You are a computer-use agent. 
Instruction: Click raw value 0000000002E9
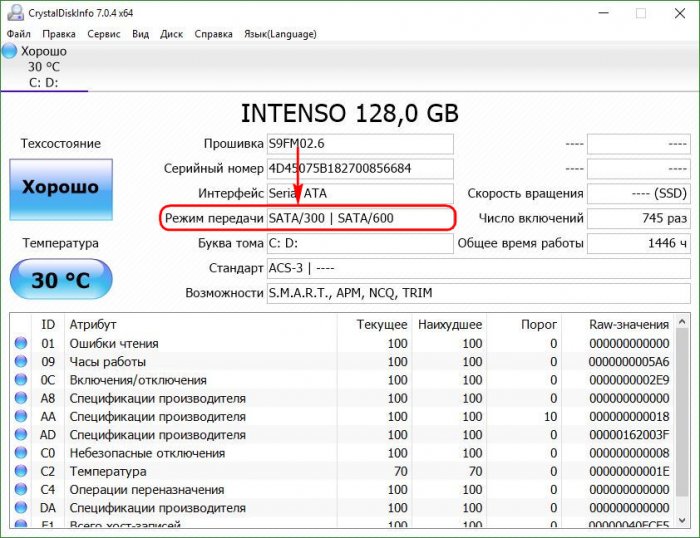tap(629, 380)
